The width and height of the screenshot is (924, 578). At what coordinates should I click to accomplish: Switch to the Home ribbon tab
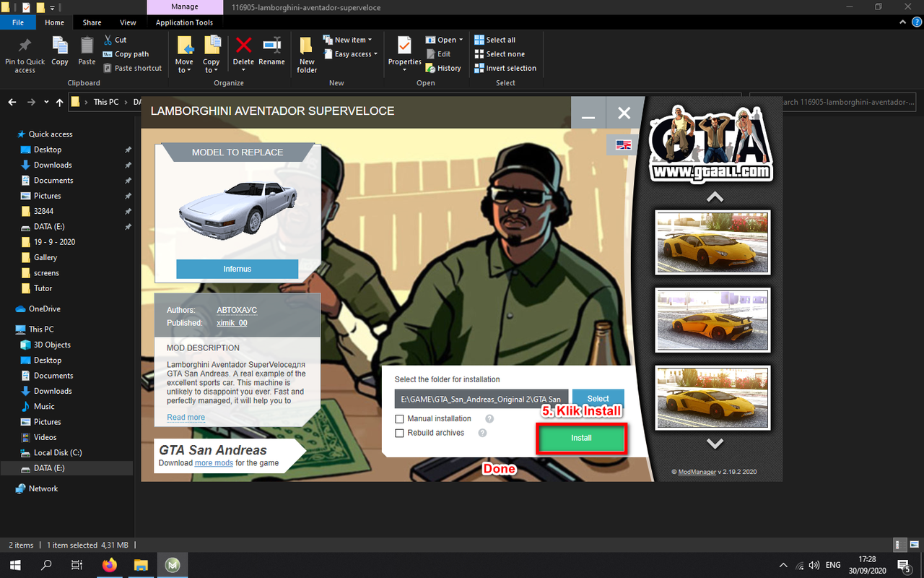tap(54, 22)
